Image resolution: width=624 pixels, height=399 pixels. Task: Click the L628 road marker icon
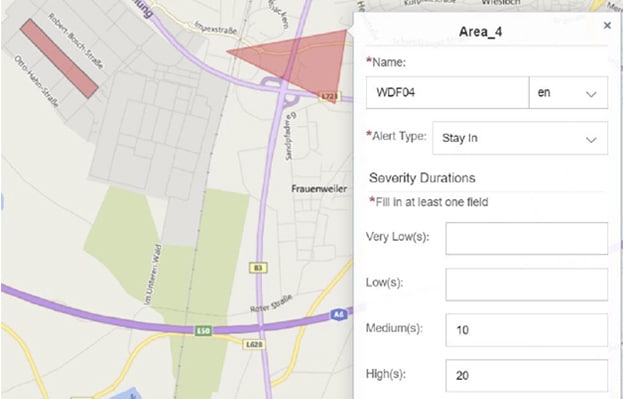[x=254, y=344]
